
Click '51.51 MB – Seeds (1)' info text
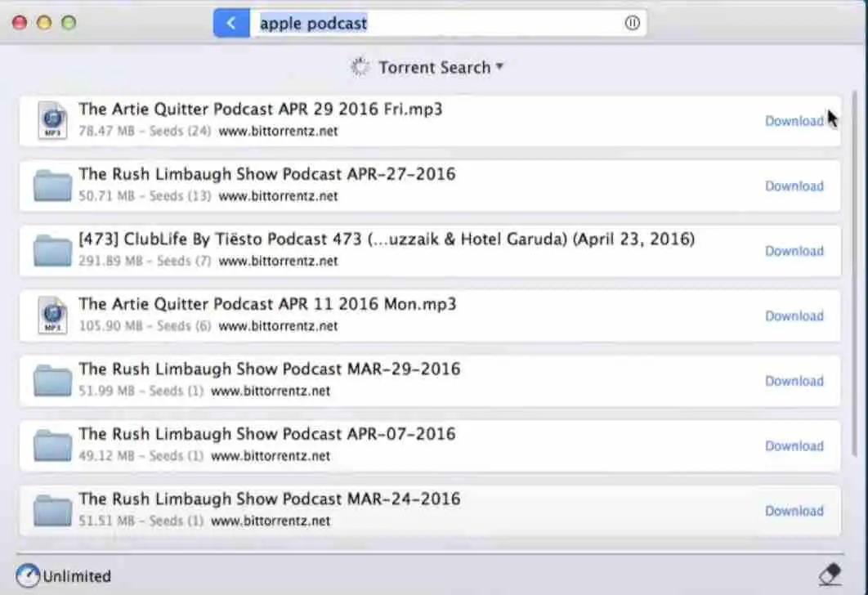pos(141,521)
